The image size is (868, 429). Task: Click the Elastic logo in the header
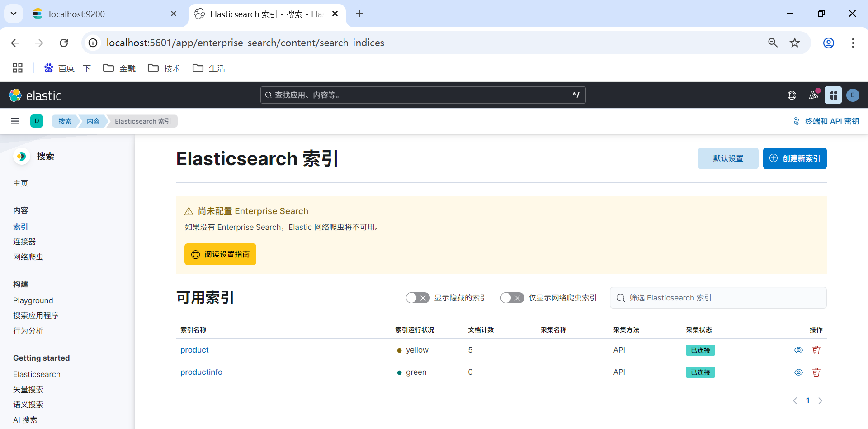(35, 95)
